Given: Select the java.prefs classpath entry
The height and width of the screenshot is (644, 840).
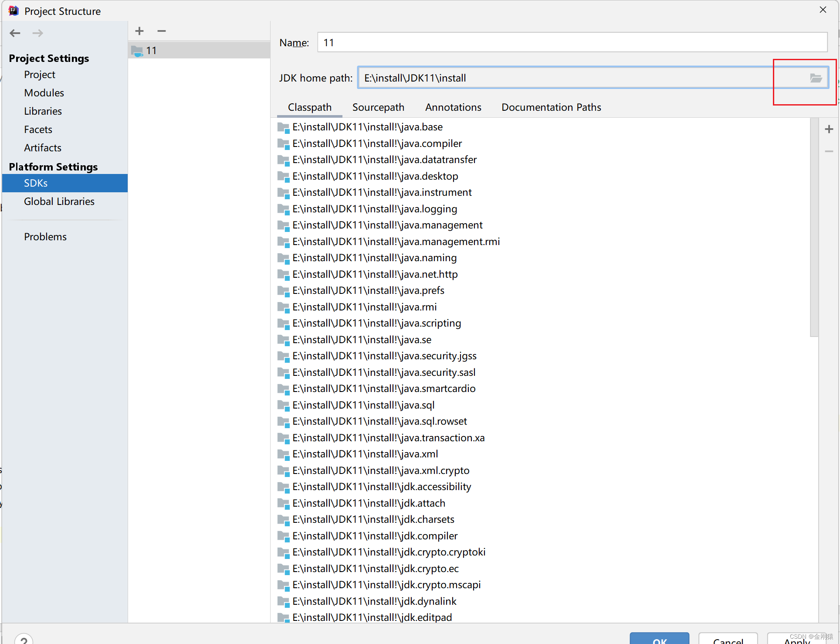Looking at the screenshot, I should point(543,290).
